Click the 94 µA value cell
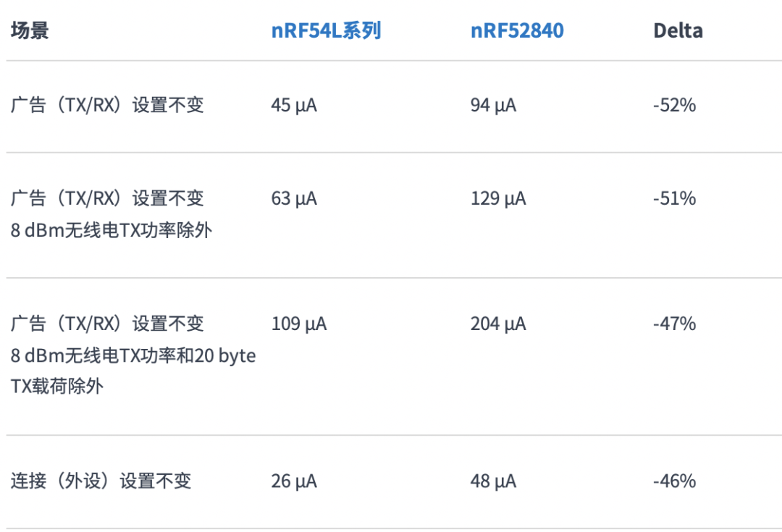 tap(493, 106)
